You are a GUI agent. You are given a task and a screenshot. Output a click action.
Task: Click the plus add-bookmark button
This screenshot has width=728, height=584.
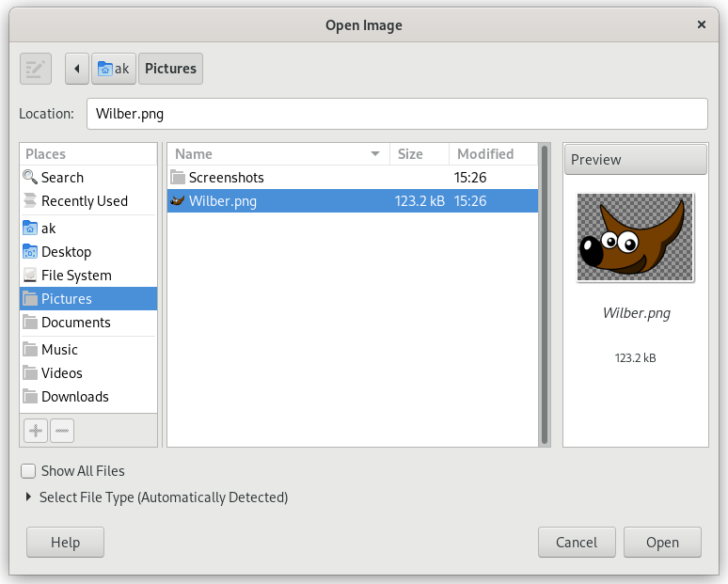[x=36, y=431]
